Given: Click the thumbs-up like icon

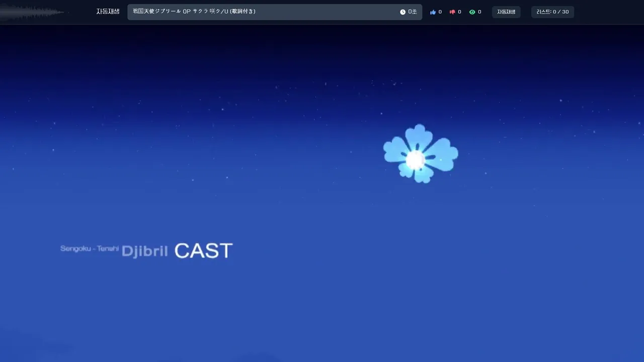Looking at the screenshot, I should click(433, 12).
